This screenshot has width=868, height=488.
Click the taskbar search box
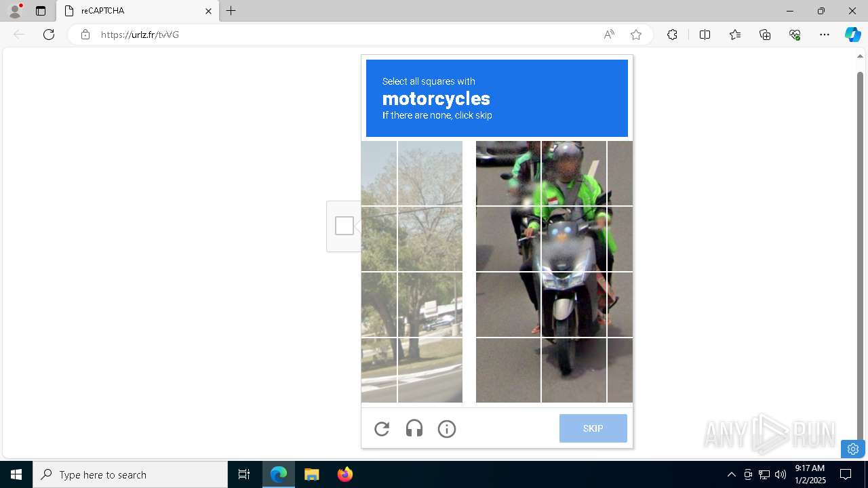click(x=130, y=474)
